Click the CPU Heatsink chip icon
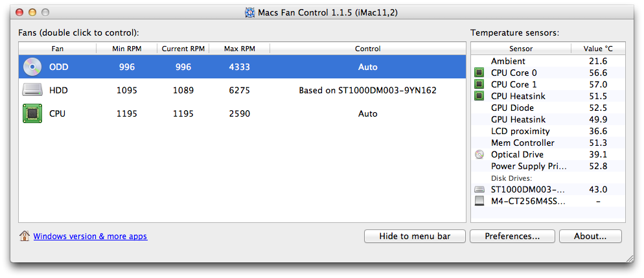644x278 pixels. 479,96
